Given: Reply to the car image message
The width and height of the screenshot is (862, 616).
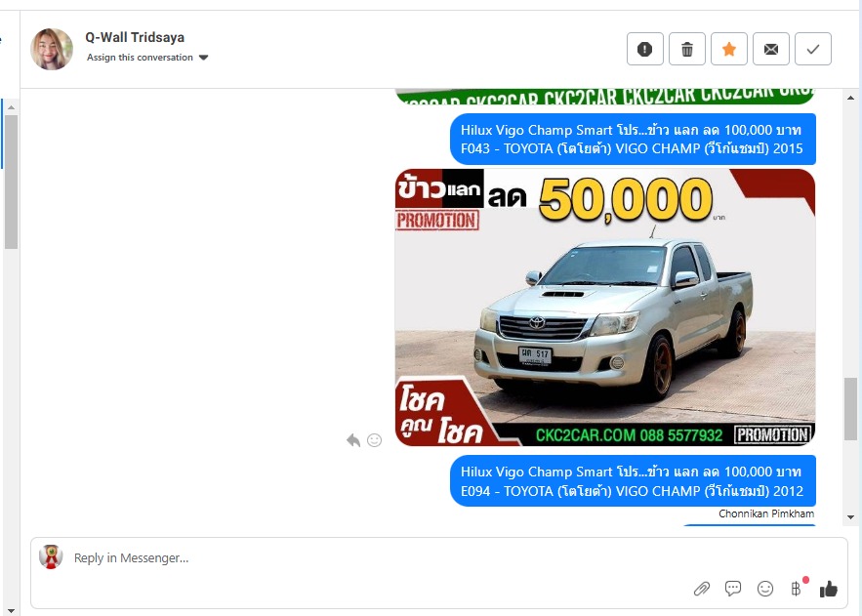Looking at the screenshot, I should pos(353,440).
